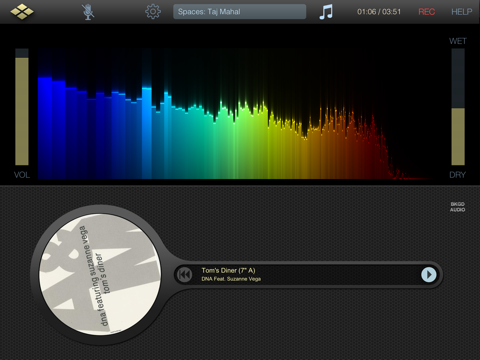Open the Spaces: Taj Mahal preset selector
480x360 pixels.
point(239,12)
